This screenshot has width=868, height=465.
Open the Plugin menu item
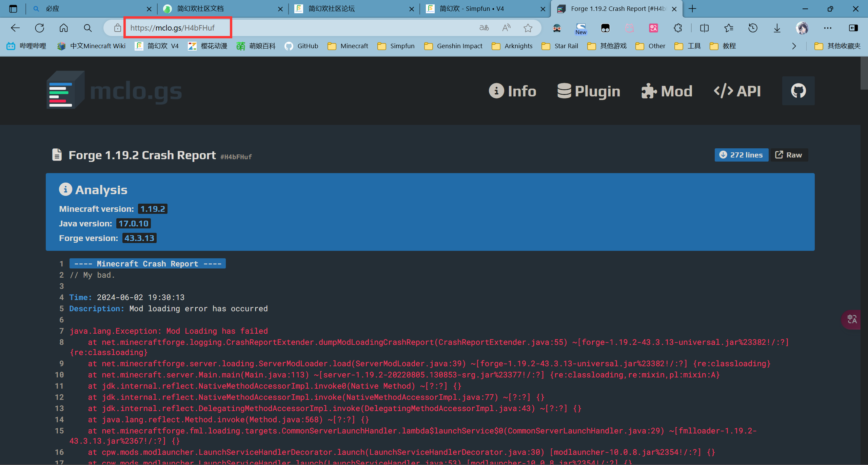[589, 91]
